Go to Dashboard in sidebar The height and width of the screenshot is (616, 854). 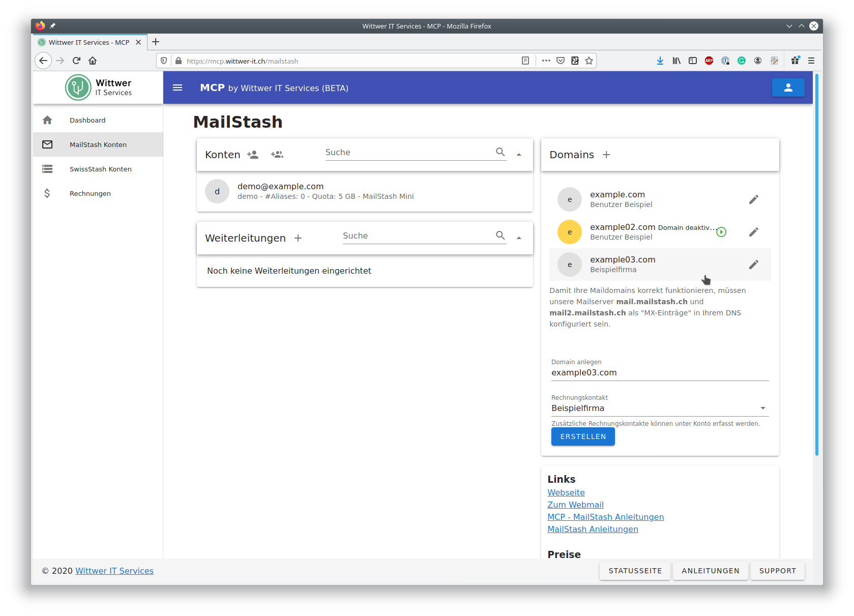98,120
